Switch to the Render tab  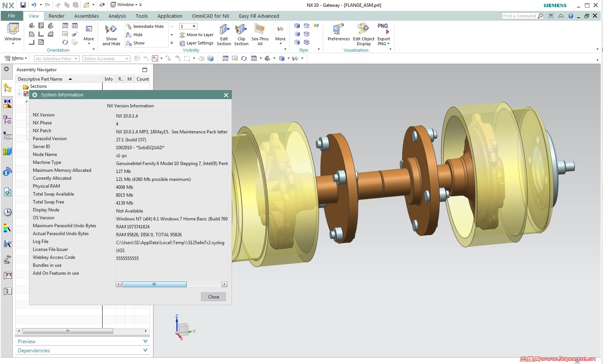[x=57, y=16]
